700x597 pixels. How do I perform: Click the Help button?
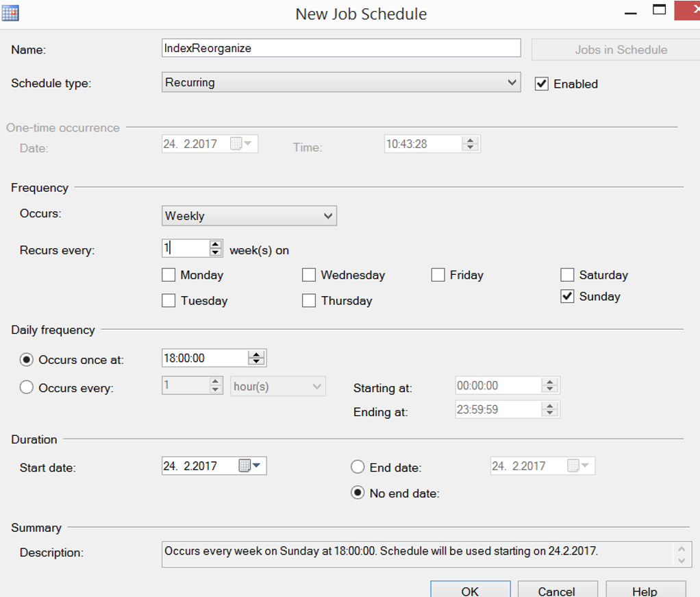pos(645,590)
